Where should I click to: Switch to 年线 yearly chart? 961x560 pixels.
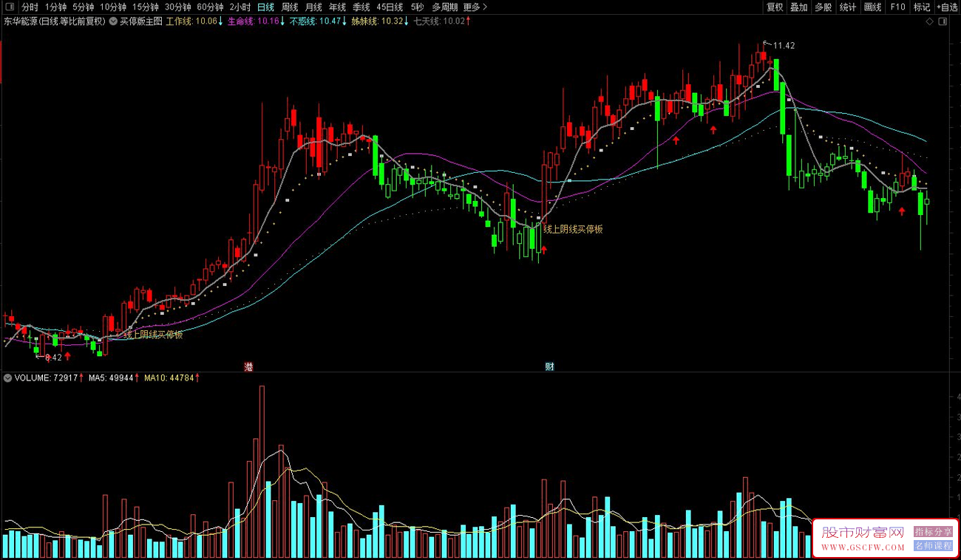point(337,7)
